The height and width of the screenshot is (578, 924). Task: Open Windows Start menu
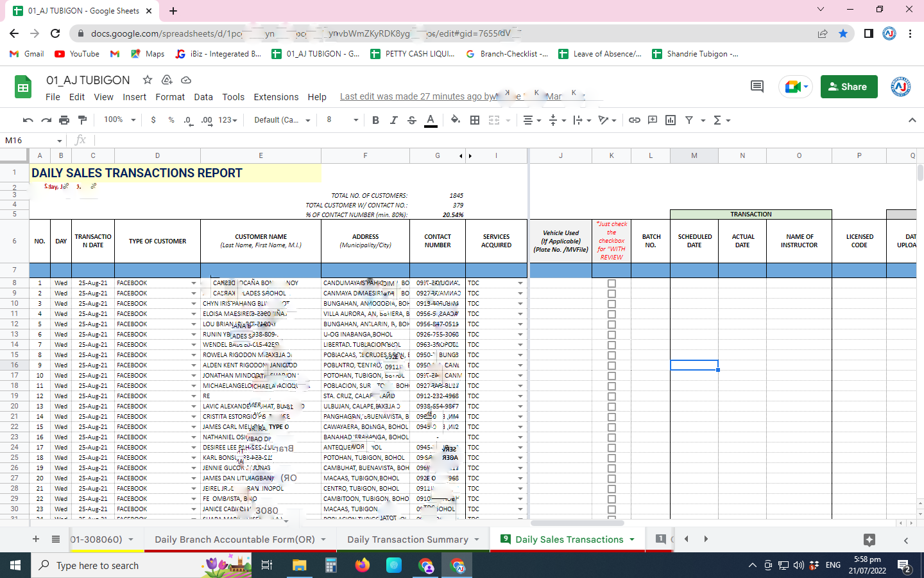point(15,565)
